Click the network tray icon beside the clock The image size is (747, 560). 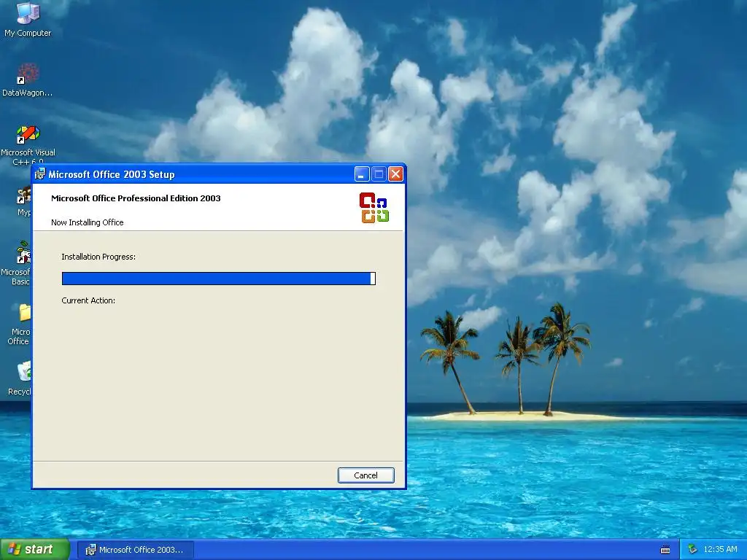(692, 550)
